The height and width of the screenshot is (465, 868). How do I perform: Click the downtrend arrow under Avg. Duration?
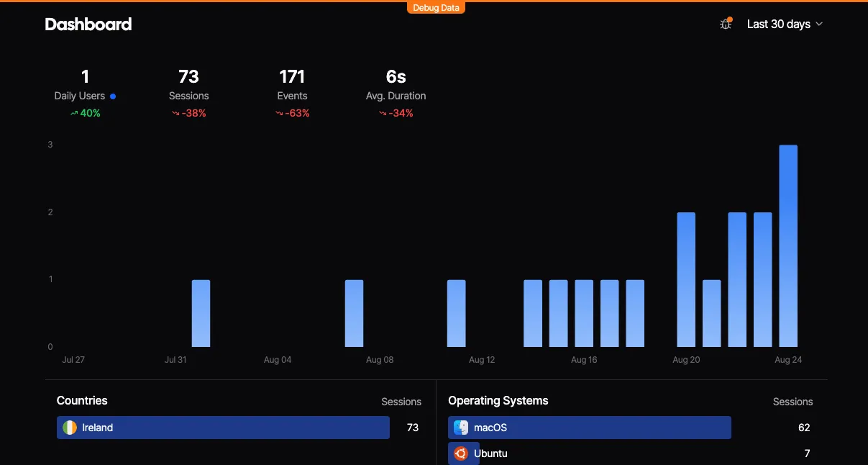383,113
